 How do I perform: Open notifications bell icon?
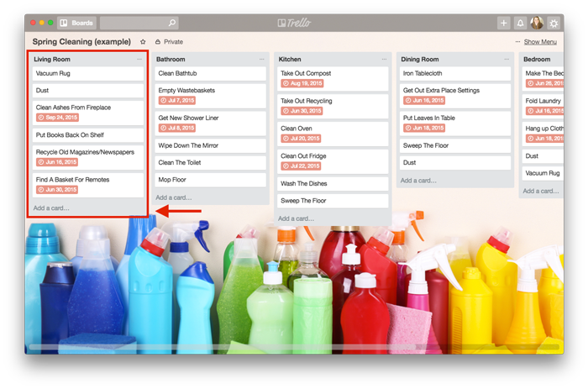[x=520, y=23]
